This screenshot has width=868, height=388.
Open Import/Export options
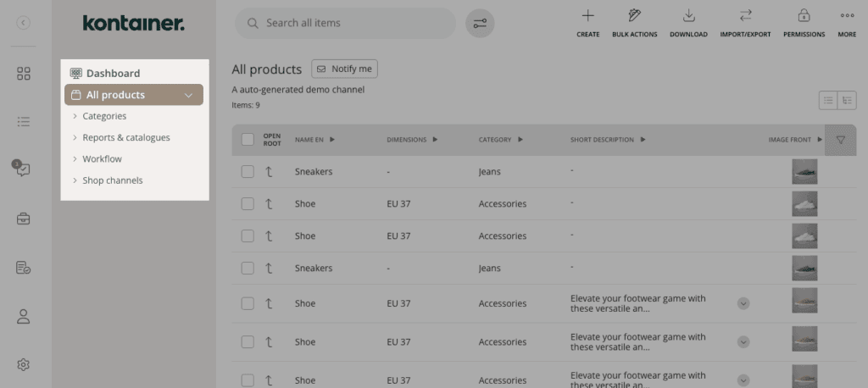pyautogui.click(x=745, y=16)
